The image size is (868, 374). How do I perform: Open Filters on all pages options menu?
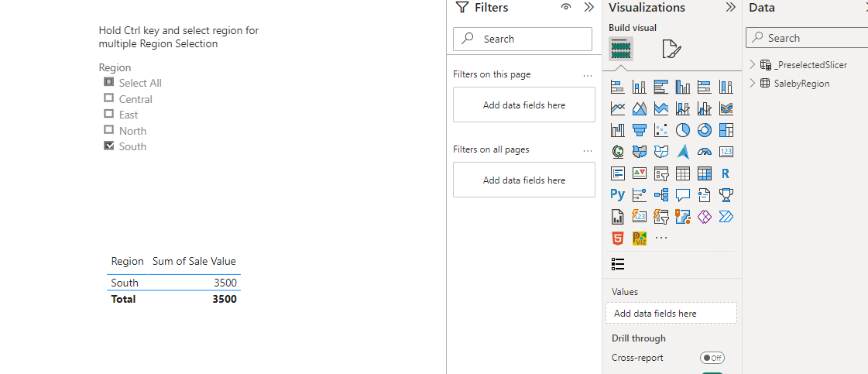tap(588, 150)
